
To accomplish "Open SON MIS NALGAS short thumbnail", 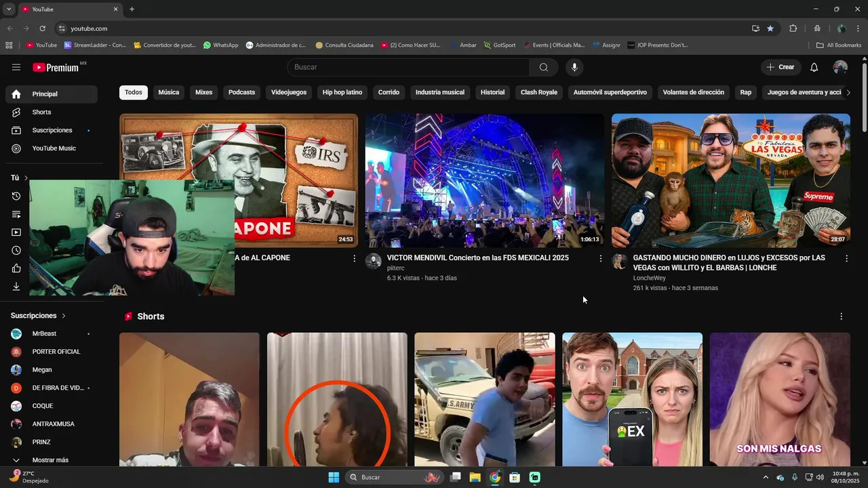I will 780,399.
